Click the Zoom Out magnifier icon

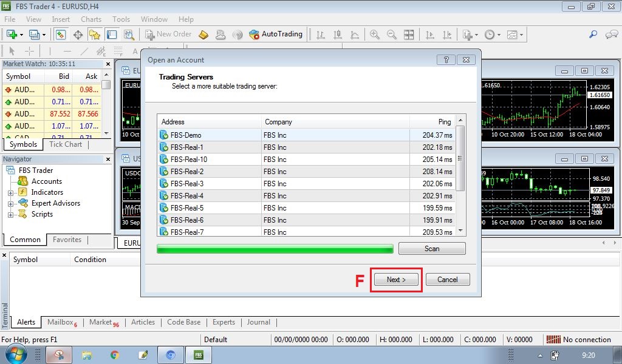click(392, 35)
